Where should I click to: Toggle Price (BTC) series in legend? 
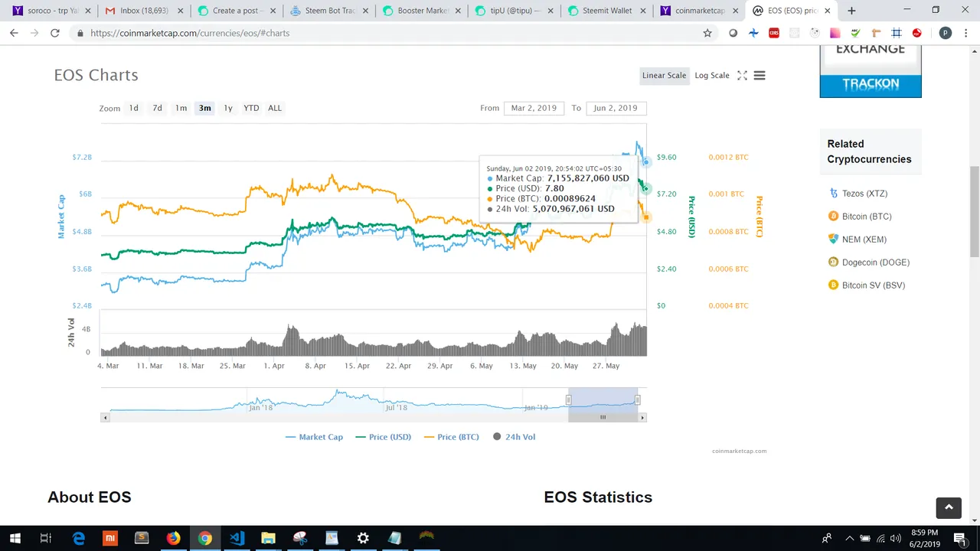click(452, 437)
